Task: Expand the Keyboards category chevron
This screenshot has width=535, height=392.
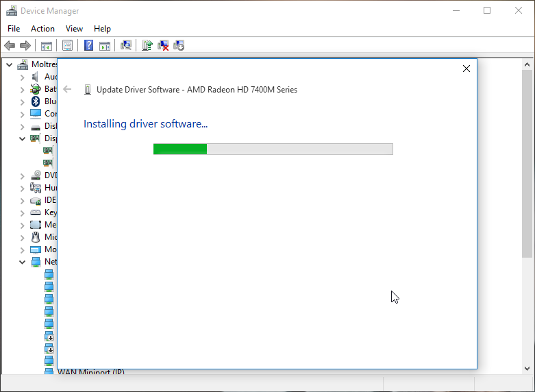Action: pos(22,213)
